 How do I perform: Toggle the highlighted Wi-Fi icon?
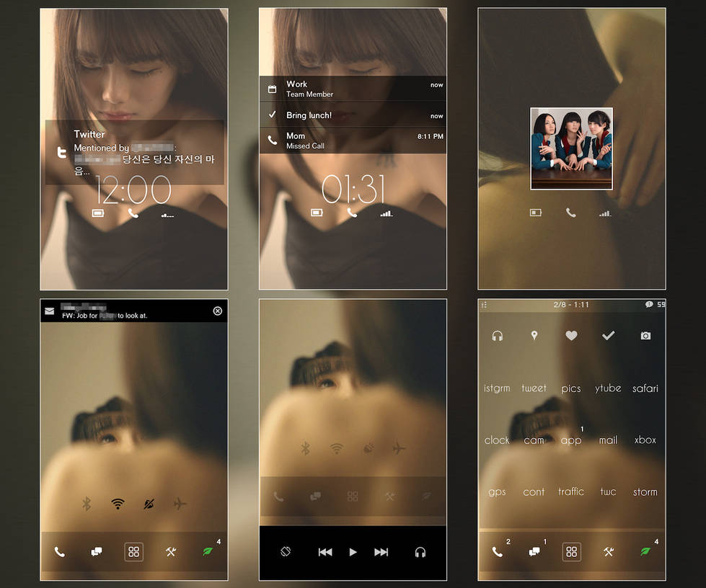click(x=118, y=504)
